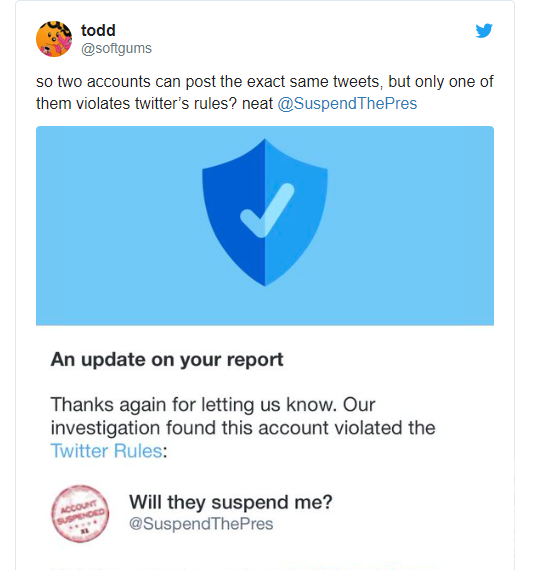Click the lighter right half of the shield
The height and width of the screenshot is (570, 552).
(x=295, y=214)
